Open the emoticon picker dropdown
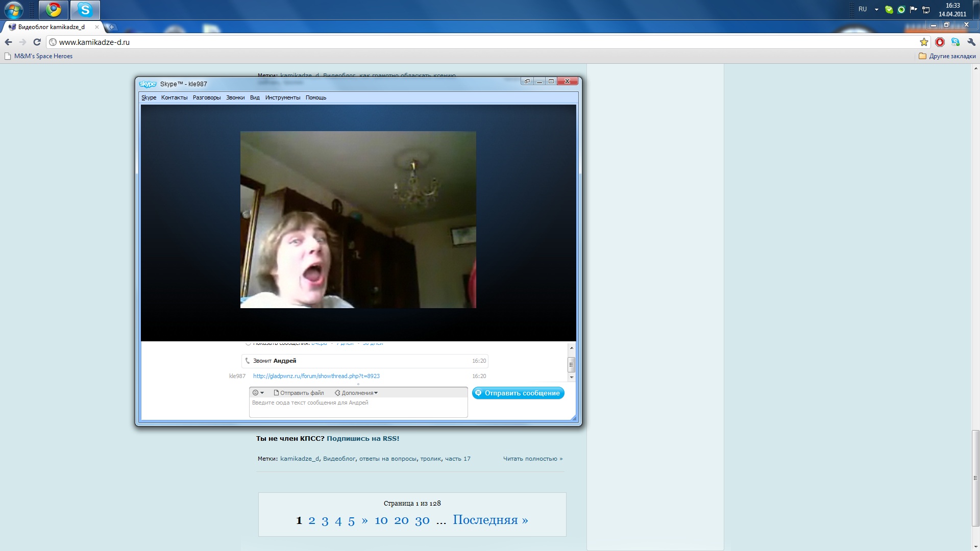980x551 pixels. [x=258, y=393]
